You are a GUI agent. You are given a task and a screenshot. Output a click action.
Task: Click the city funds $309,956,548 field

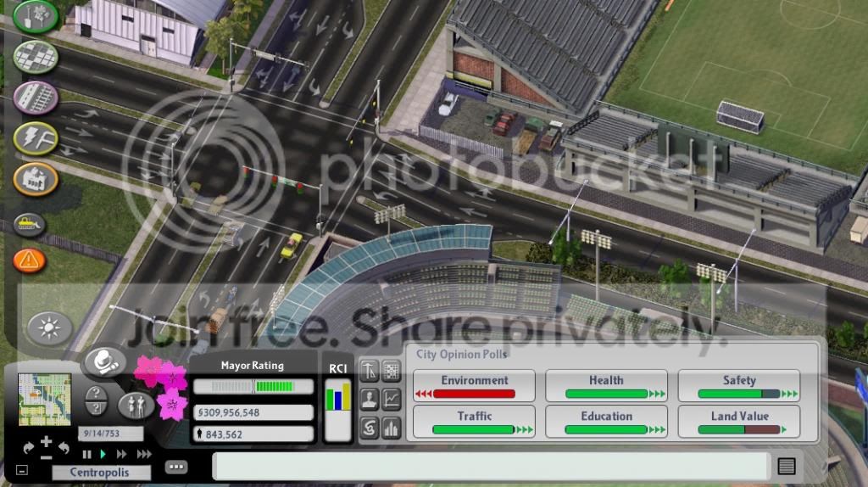tap(253, 412)
